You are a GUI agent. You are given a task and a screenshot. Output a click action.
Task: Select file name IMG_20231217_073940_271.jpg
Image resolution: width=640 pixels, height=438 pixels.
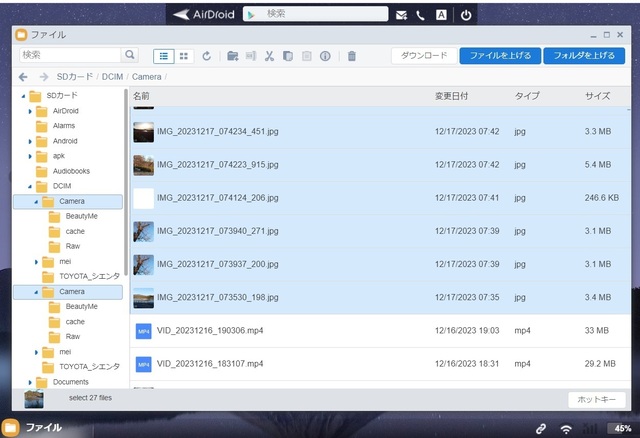click(x=218, y=231)
